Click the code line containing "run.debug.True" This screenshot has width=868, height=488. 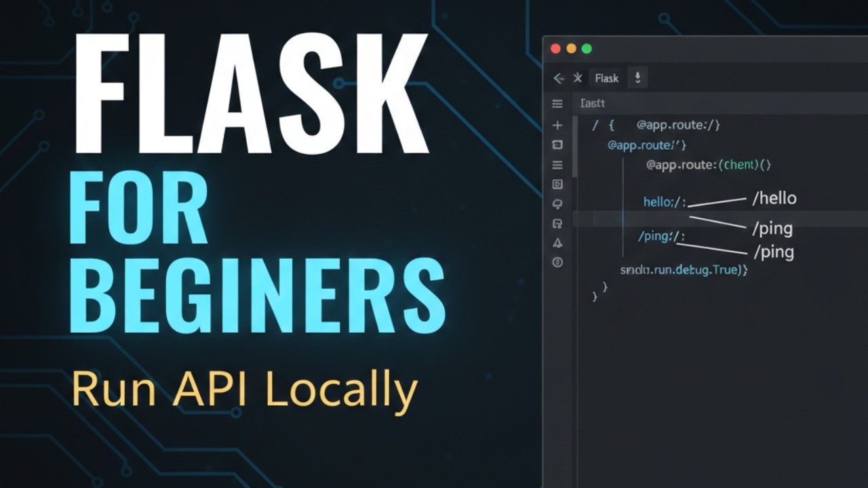tap(684, 270)
